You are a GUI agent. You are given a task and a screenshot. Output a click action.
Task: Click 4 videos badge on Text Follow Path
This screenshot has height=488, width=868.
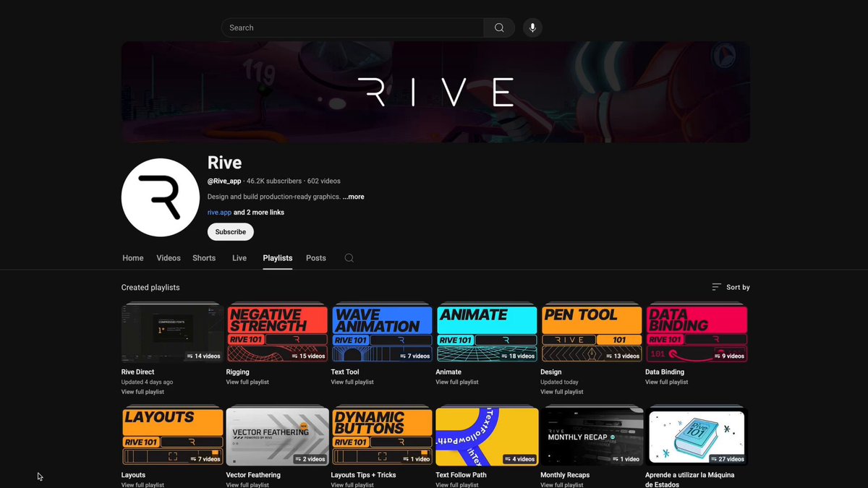519,459
